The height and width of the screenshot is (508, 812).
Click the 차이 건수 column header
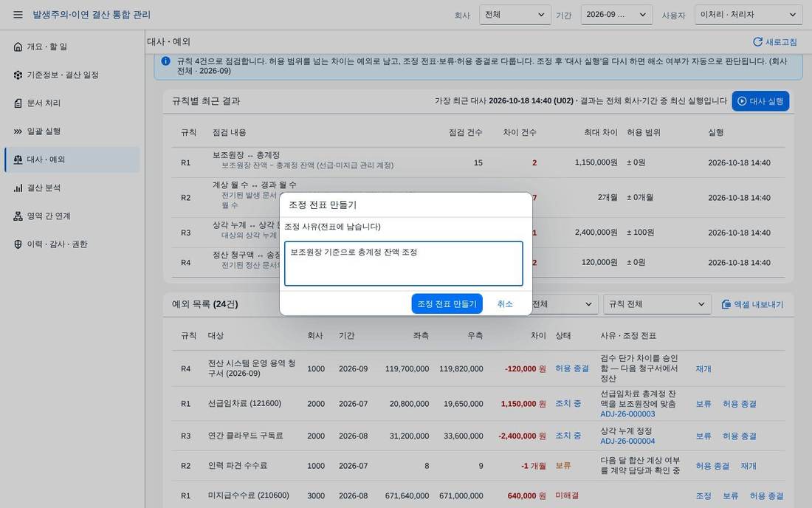(520, 133)
